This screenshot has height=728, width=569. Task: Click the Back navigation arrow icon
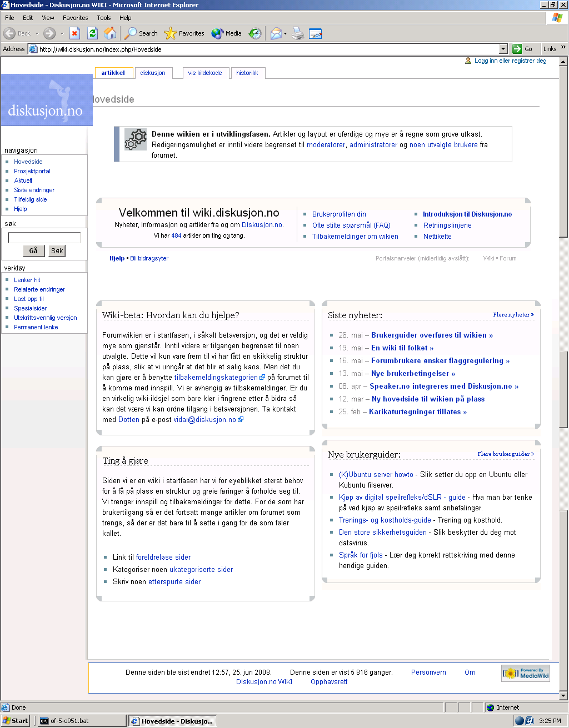point(9,33)
